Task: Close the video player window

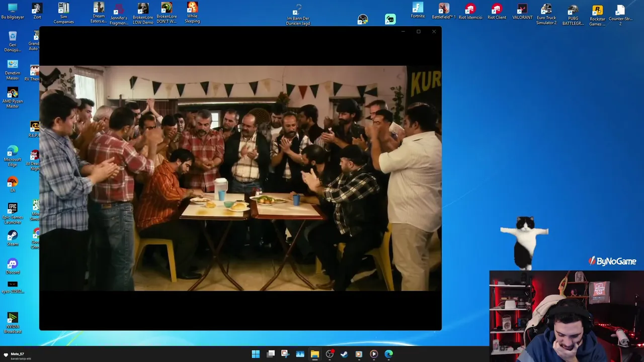Action: click(x=434, y=32)
